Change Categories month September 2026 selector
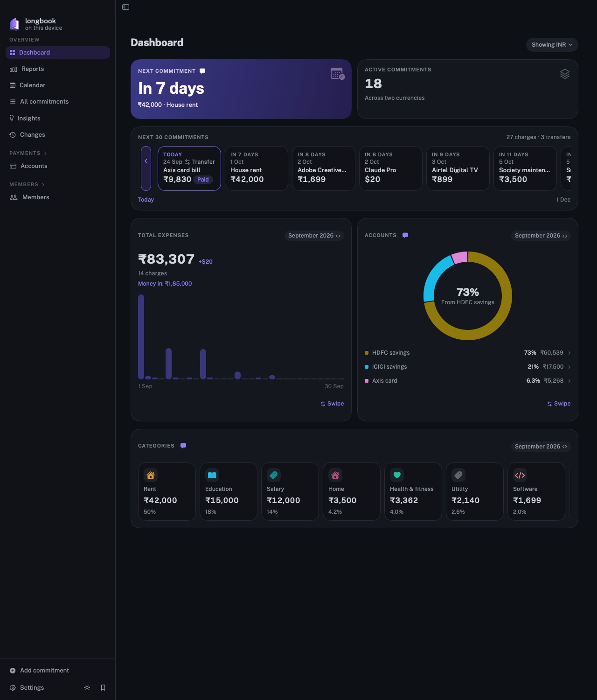Screen dimensions: 597x700 point(541,447)
